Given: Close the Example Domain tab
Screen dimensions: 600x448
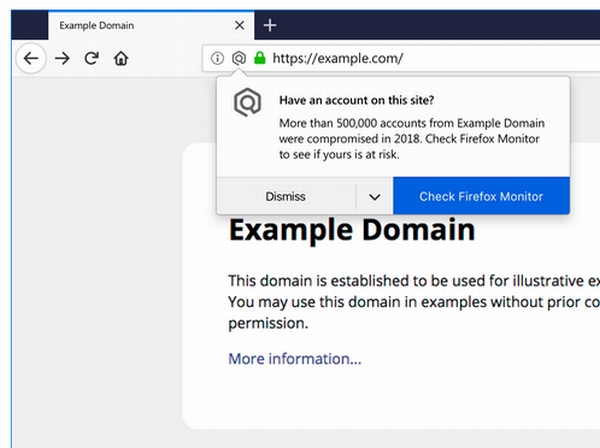Looking at the screenshot, I should [x=240, y=25].
